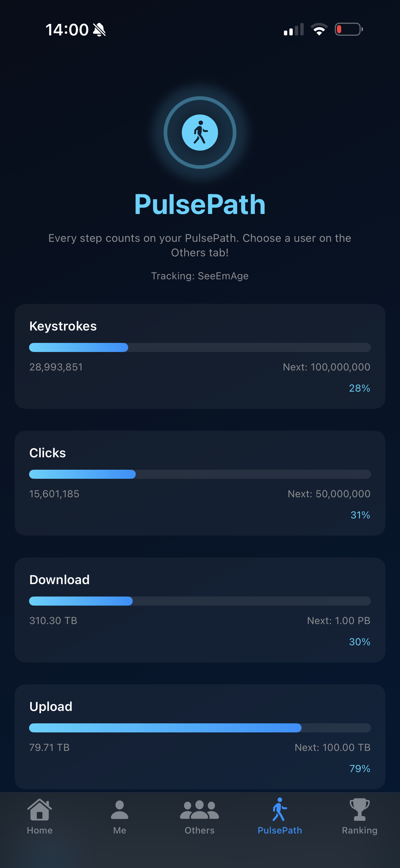Click the Clicks progress bar
The width and height of the screenshot is (400, 868).
pos(200,474)
